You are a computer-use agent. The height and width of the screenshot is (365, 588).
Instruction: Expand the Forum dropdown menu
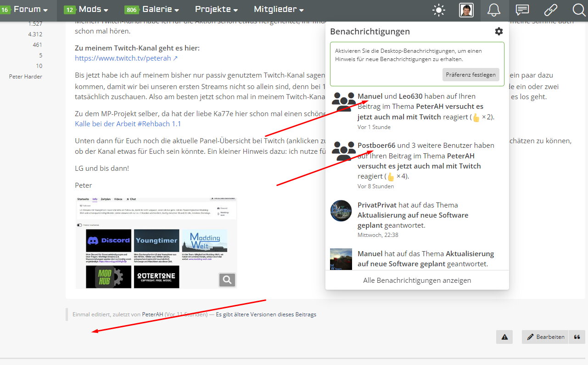pos(30,9)
